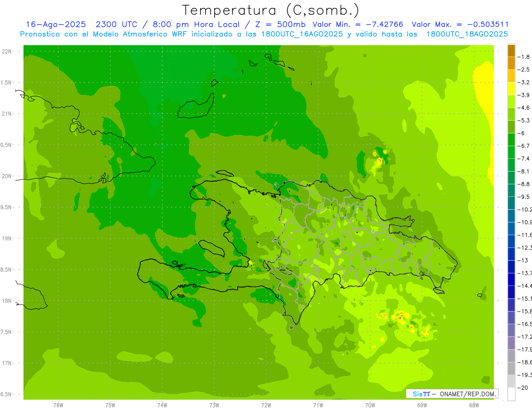Viewport: 532px width, 411px height.
Task: Click the title "Temperatura (C,somb.)"
Action: tap(271, 10)
